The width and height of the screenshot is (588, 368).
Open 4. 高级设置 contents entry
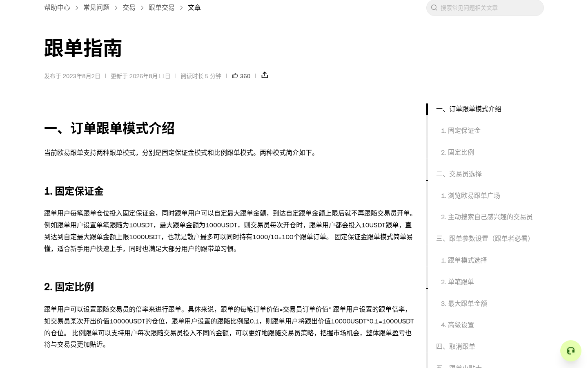[x=457, y=325]
